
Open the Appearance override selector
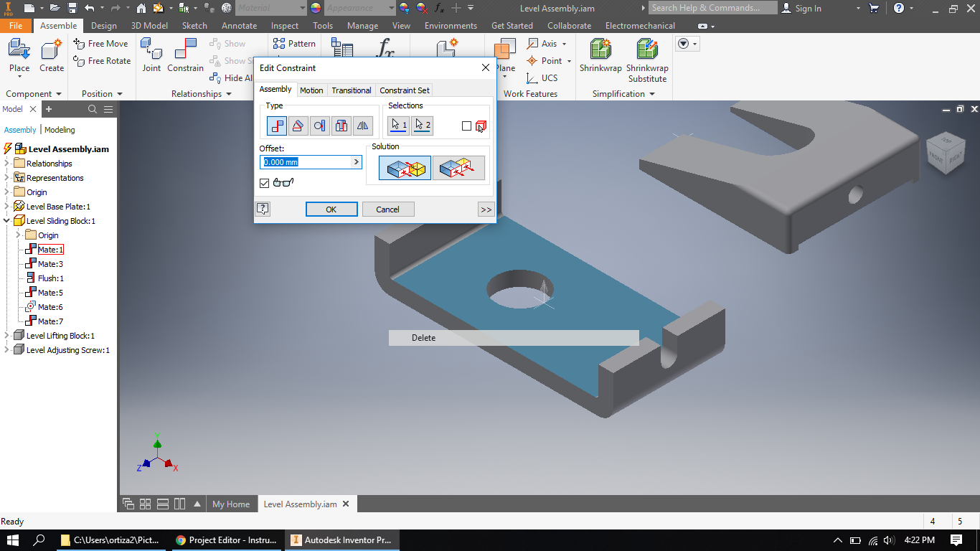(x=359, y=7)
